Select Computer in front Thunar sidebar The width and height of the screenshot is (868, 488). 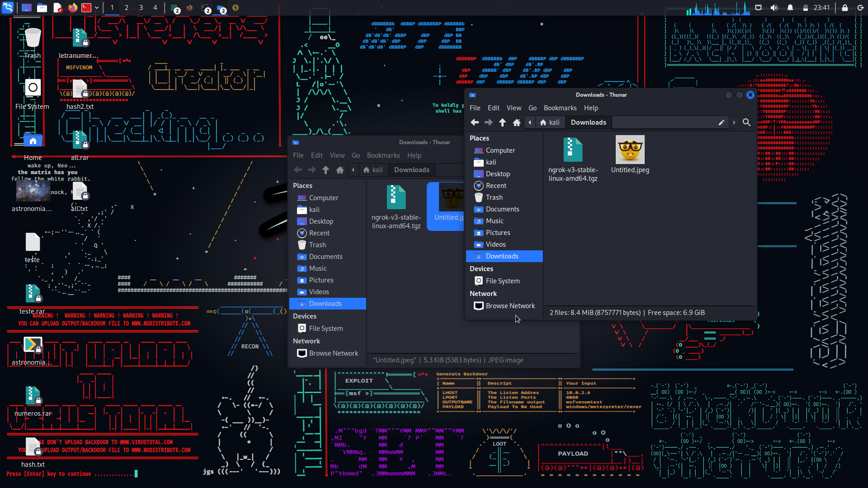pos(504,150)
